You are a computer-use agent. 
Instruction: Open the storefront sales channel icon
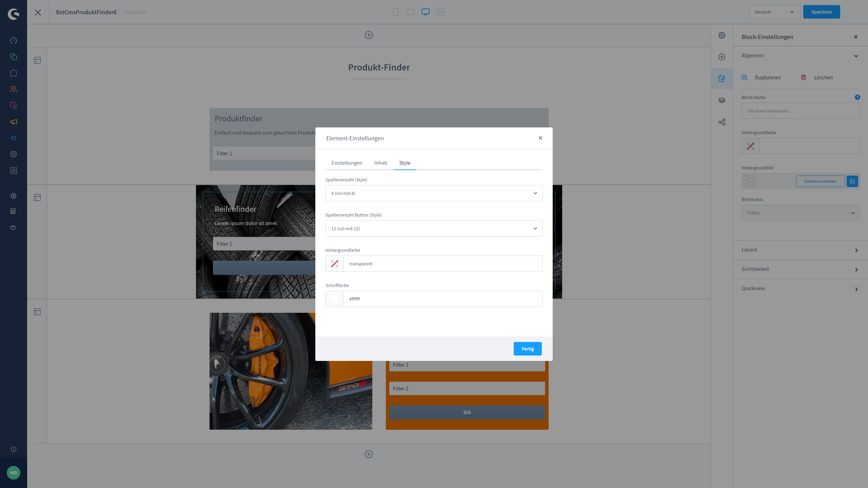coord(13,211)
